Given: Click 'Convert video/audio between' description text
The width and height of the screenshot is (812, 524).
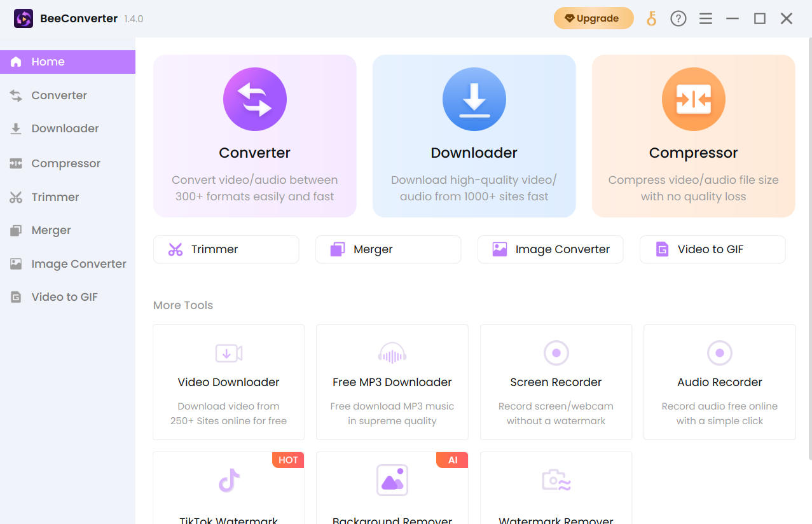Looking at the screenshot, I should 255,180.
